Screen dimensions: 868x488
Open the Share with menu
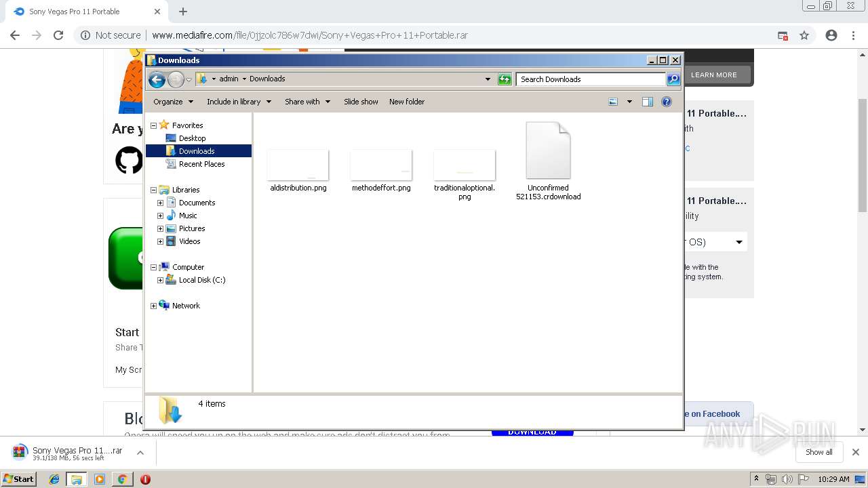pos(307,102)
